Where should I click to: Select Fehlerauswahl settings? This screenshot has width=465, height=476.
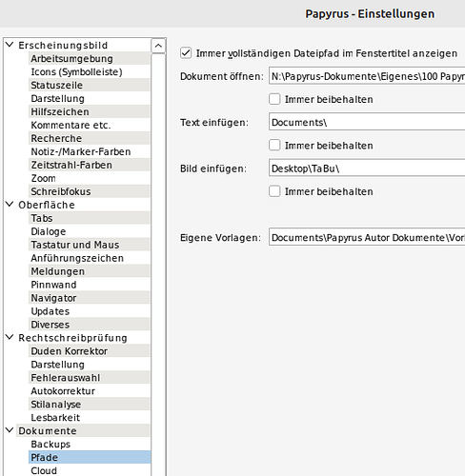[90, 378]
